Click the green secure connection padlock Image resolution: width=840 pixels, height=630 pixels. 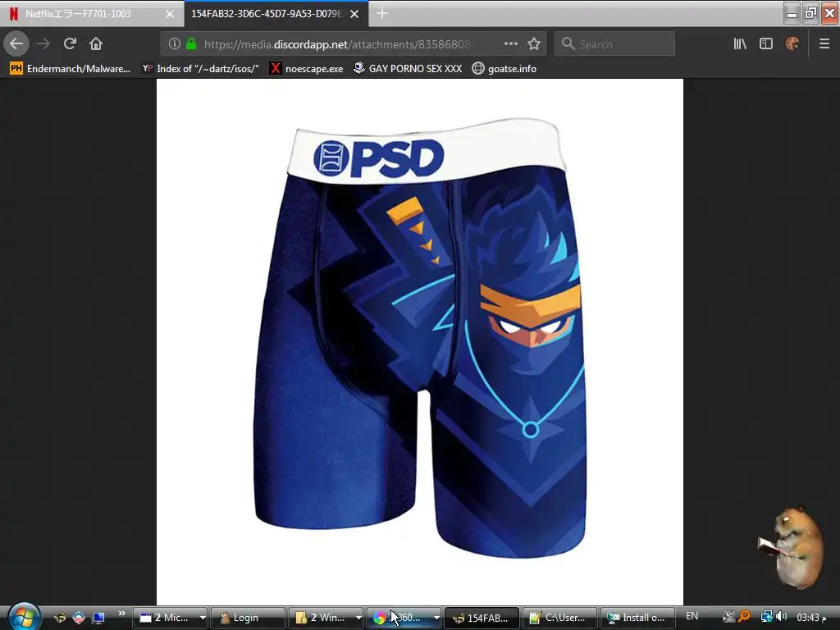[190, 43]
